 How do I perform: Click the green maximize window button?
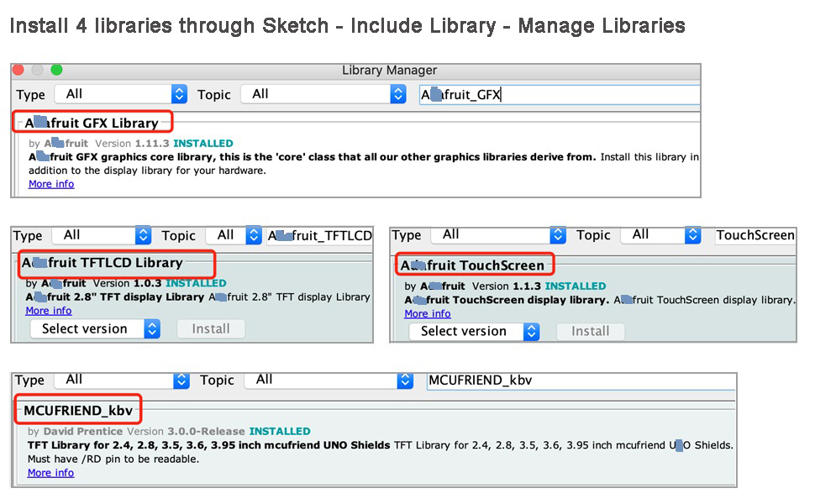pos(56,70)
